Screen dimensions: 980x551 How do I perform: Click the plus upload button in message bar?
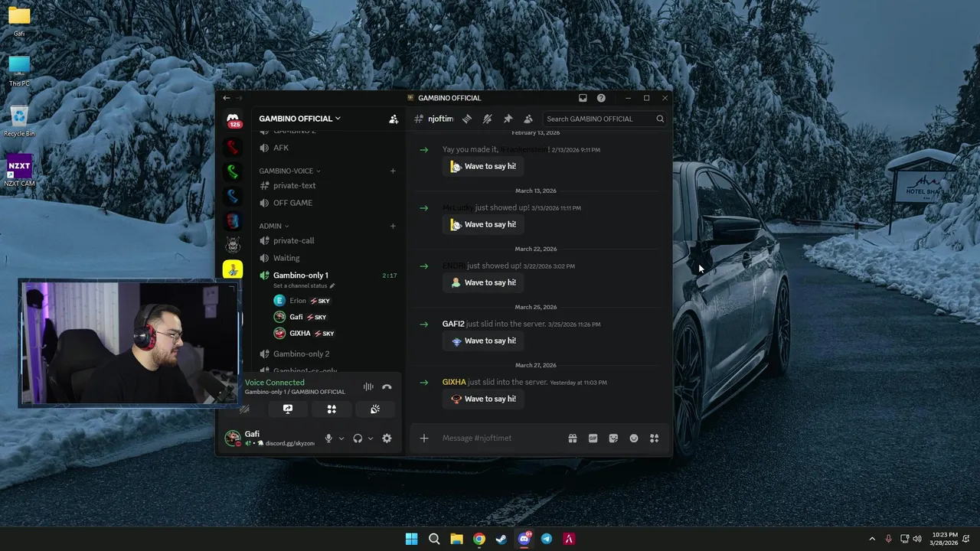coord(424,439)
